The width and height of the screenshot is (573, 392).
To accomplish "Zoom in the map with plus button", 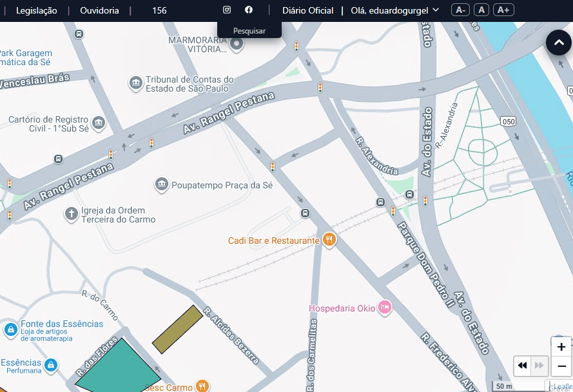I will [x=561, y=347].
